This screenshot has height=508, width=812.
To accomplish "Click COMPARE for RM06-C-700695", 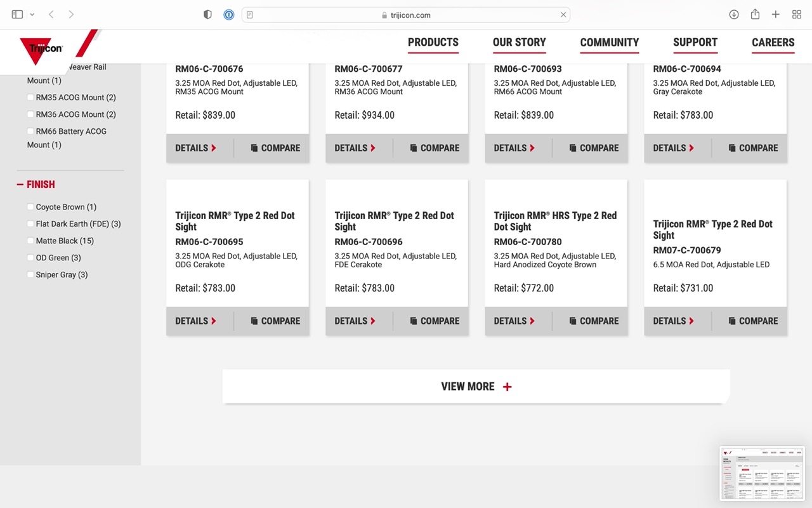I will (275, 321).
